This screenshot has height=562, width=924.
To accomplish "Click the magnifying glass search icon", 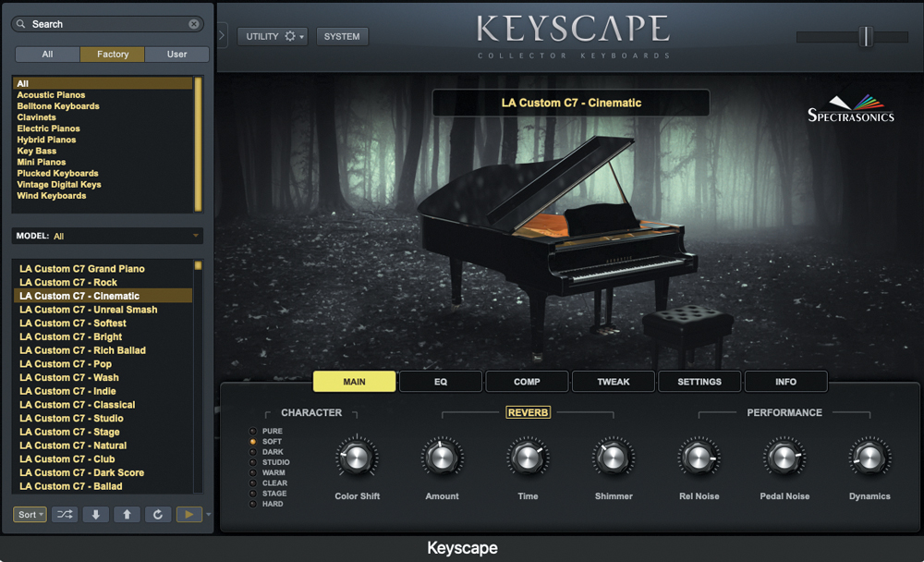I will tap(21, 24).
